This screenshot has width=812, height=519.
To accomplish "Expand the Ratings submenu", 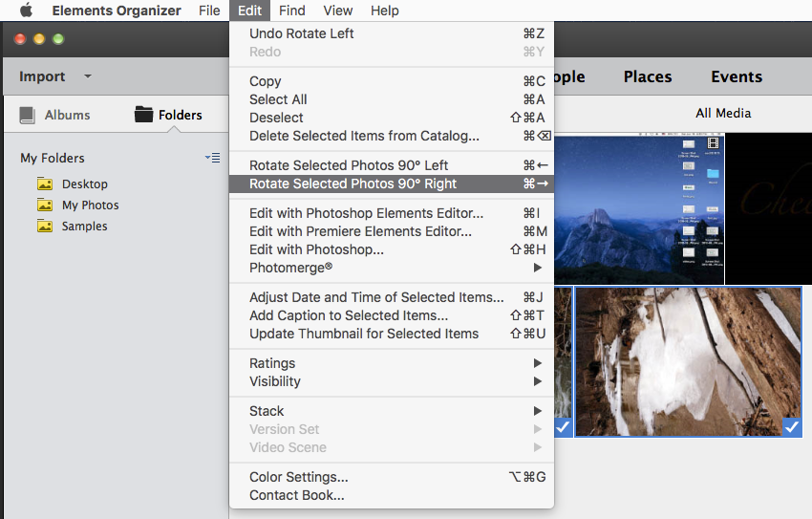I will pos(538,363).
